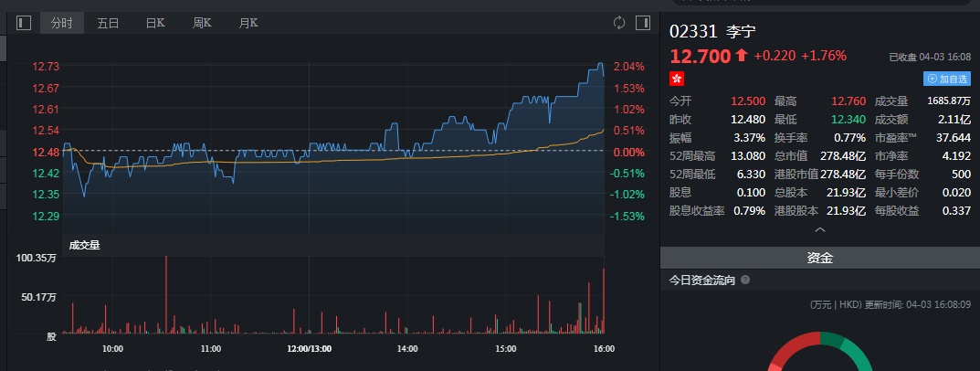This screenshot has width=980, height=371.
Task: Open the 资金 section header
Action: (x=819, y=259)
